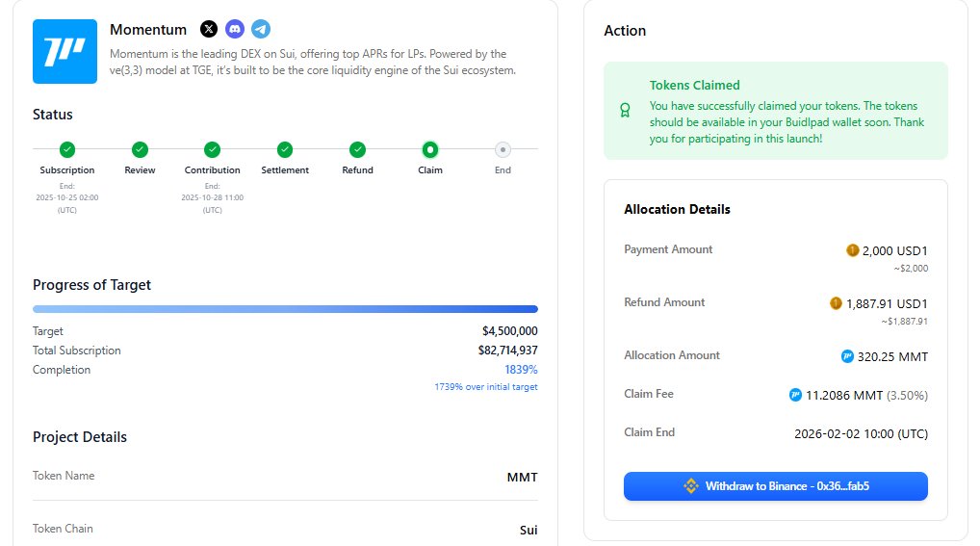Click the USD1 coin icon beside Refund Amount

coord(837,303)
